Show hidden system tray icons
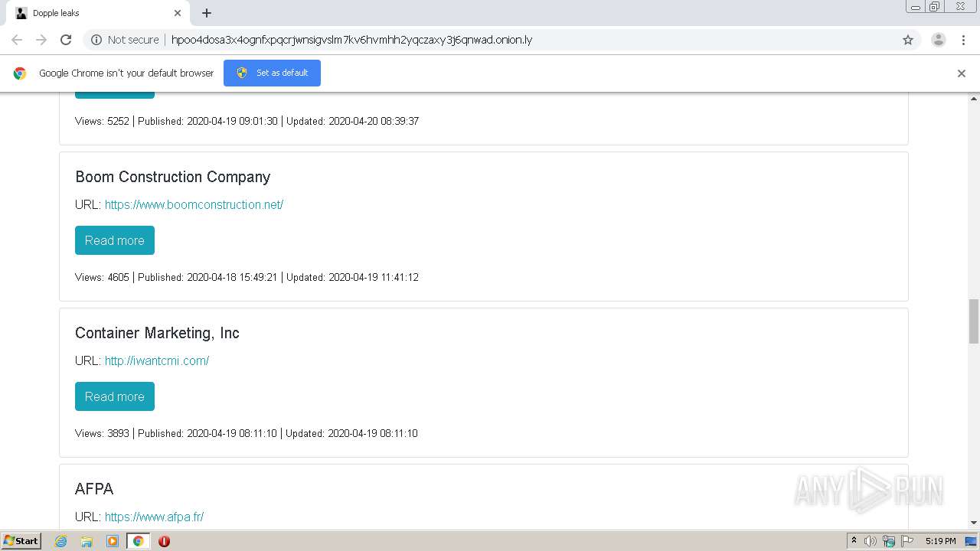This screenshot has width=980, height=551. (x=854, y=541)
